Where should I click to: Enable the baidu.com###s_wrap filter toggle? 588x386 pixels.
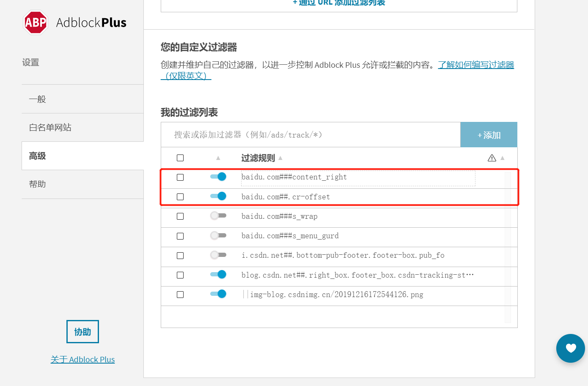[x=218, y=216]
